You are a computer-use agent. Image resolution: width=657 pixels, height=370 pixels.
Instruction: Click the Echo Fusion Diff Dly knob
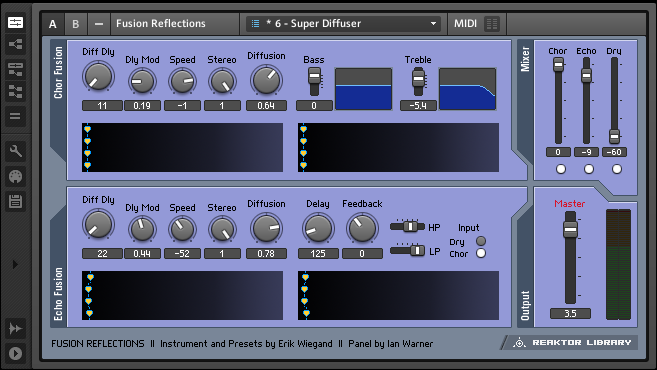pos(98,225)
